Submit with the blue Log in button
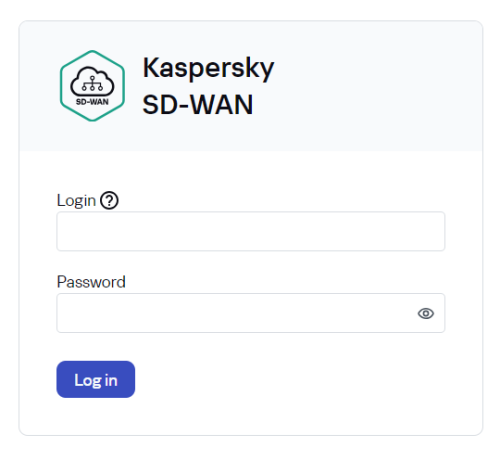The image size is (500, 460). point(96,379)
